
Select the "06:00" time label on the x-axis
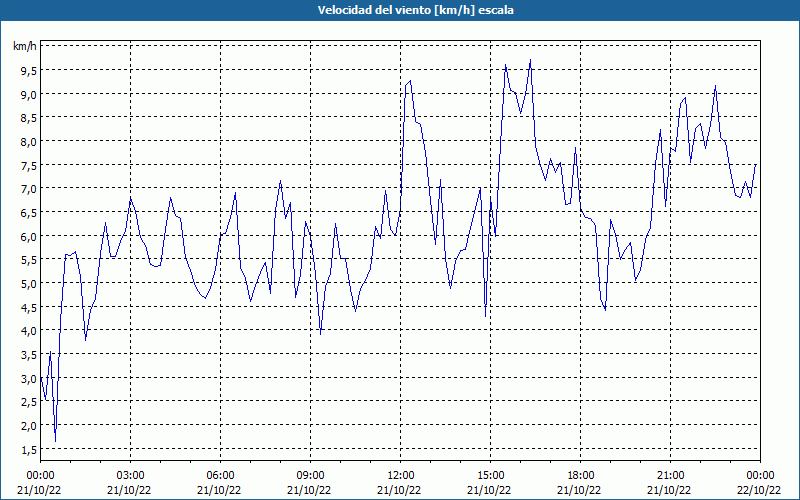pyautogui.click(x=220, y=476)
